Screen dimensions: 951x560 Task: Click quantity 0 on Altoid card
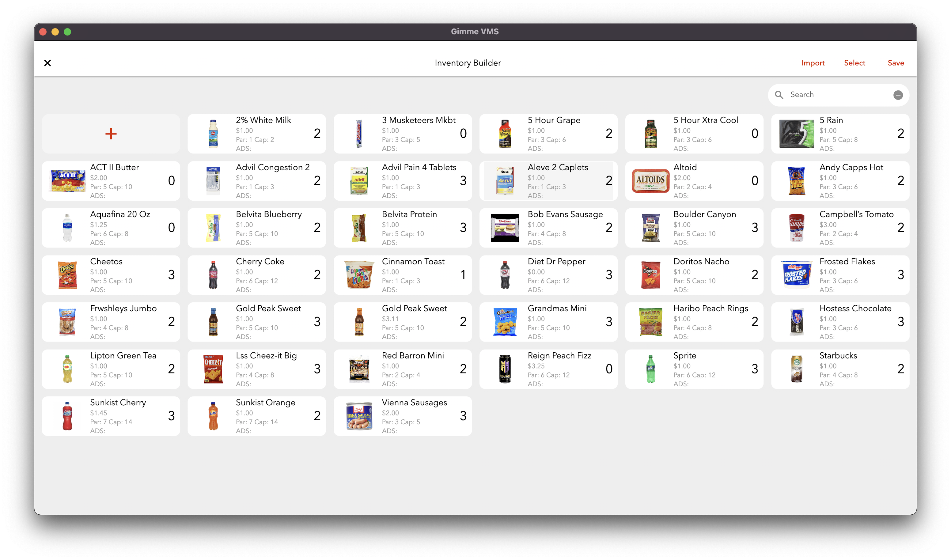(x=754, y=181)
